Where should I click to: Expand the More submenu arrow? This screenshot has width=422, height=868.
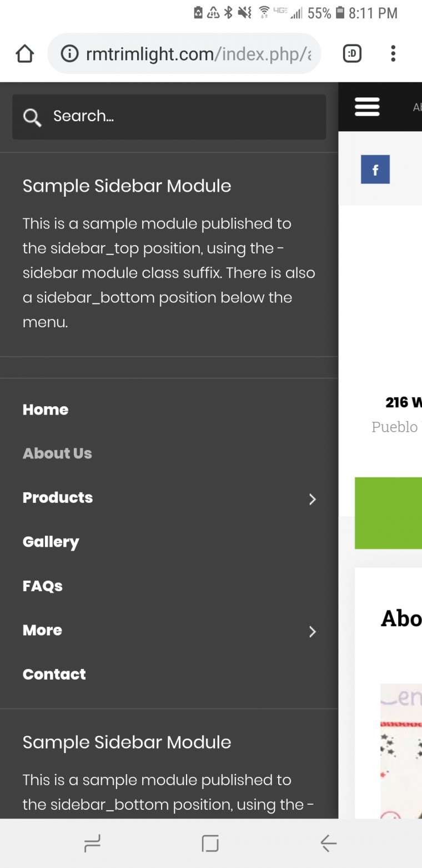(x=313, y=631)
